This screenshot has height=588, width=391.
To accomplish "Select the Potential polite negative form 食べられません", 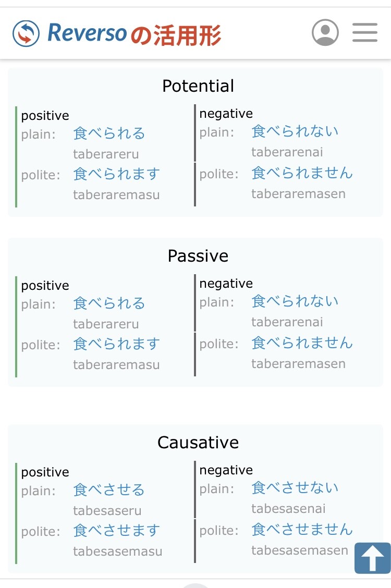I will coord(302,173).
